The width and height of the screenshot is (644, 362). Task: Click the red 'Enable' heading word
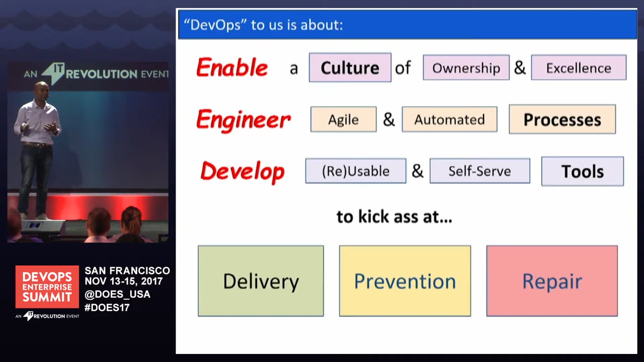[x=232, y=68]
